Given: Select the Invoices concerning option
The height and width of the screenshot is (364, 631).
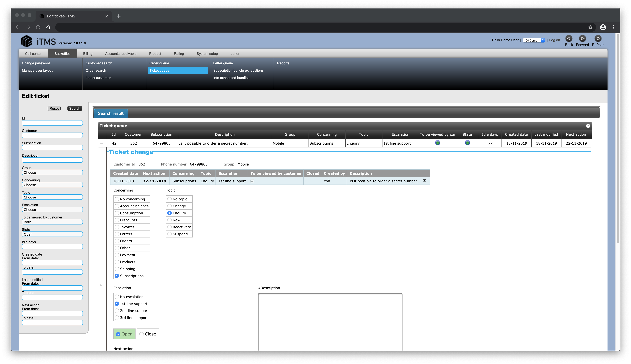Looking at the screenshot, I should [117, 227].
